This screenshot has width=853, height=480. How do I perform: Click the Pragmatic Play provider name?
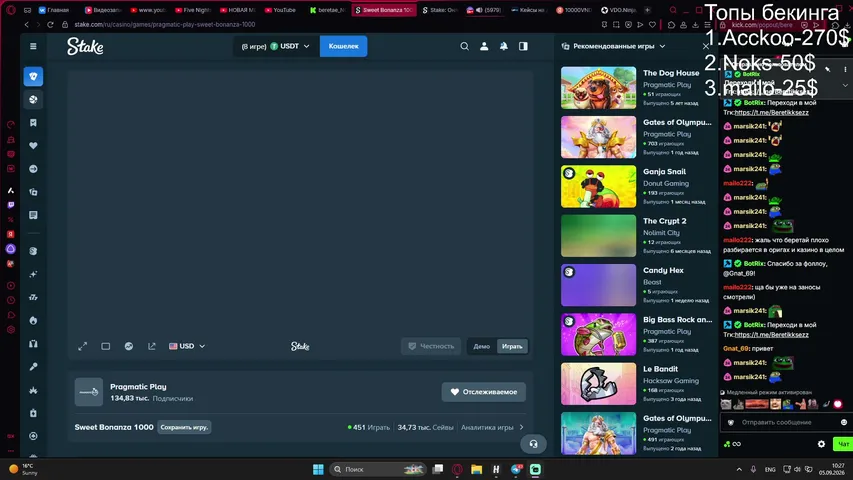pos(138,386)
